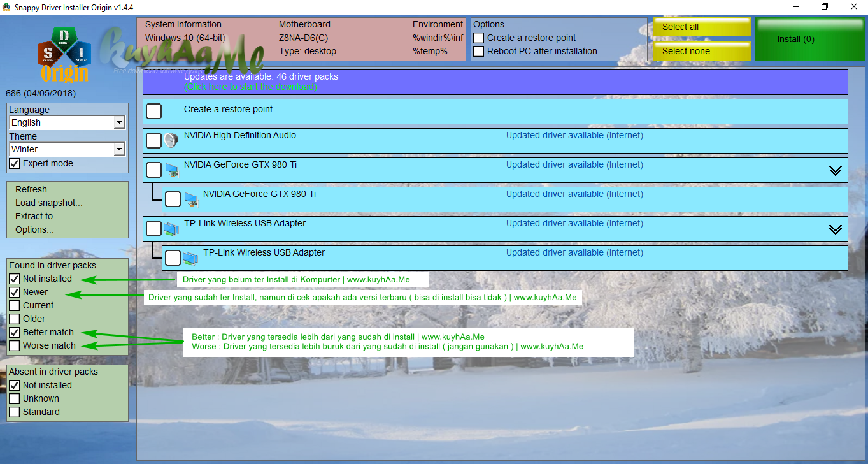Open the Language dropdown showing English
This screenshot has width=868, height=464.
coord(67,122)
